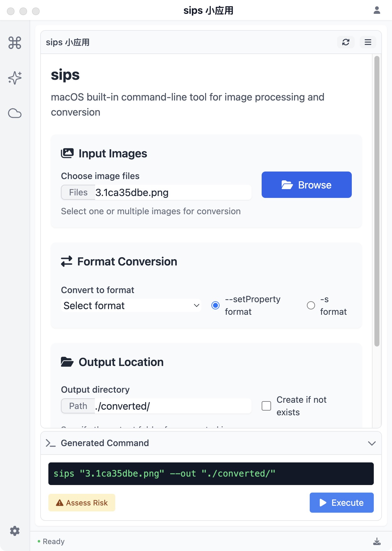Open the Select format dropdown
This screenshot has height=551, width=392.
click(131, 305)
